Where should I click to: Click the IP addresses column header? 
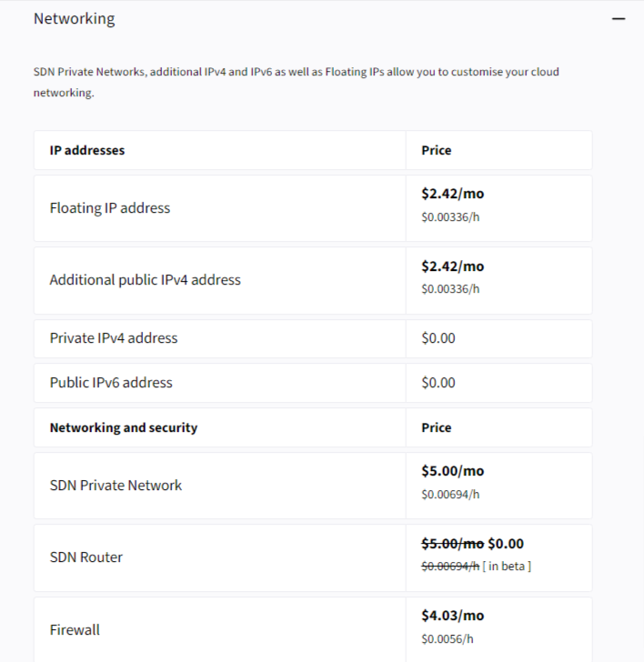coord(87,150)
